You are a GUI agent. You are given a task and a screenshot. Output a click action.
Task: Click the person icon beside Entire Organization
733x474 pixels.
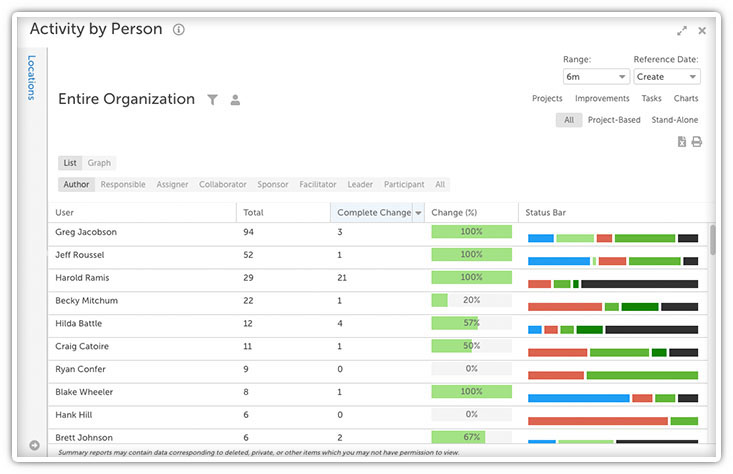point(235,100)
